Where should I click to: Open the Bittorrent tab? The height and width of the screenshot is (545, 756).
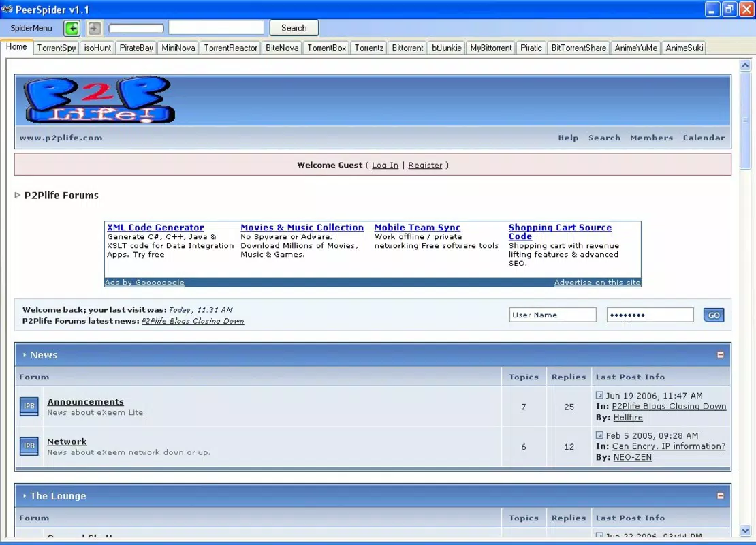[x=407, y=48]
